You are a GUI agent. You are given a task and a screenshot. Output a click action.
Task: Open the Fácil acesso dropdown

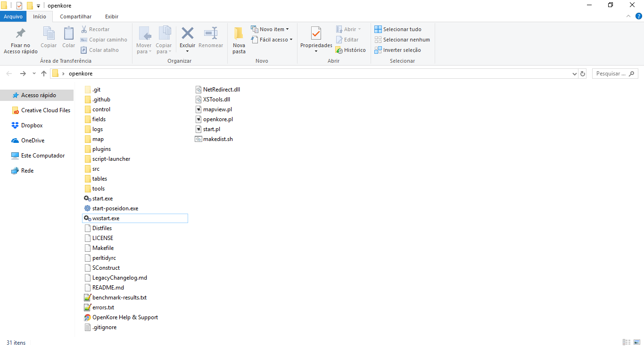point(272,40)
